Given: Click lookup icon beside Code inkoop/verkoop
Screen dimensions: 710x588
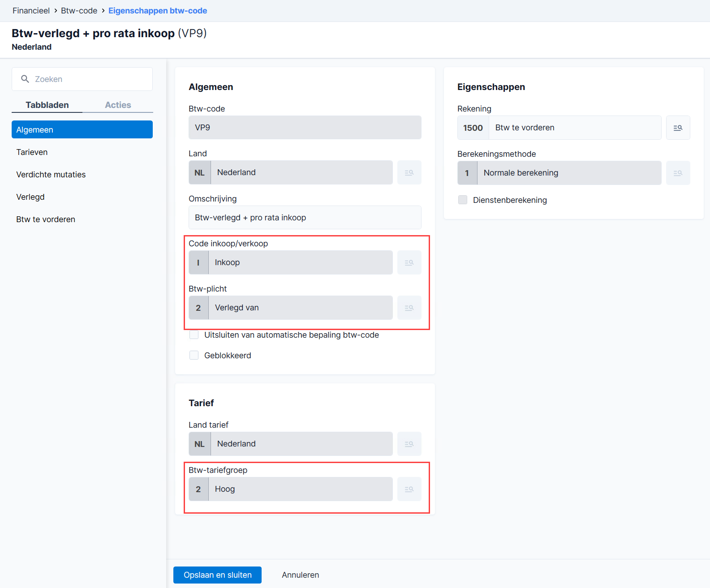Looking at the screenshot, I should tap(409, 262).
